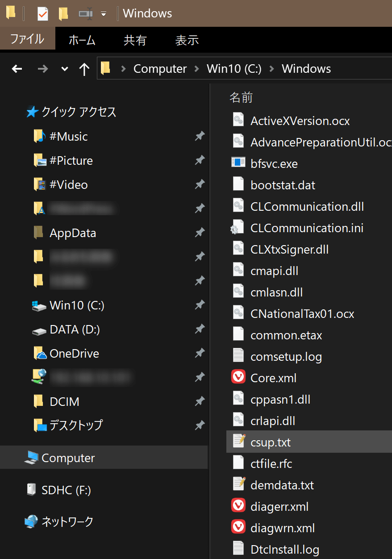Click the Properties quick access toolbar icon
The image size is (392, 559).
click(x=42, y=13)
